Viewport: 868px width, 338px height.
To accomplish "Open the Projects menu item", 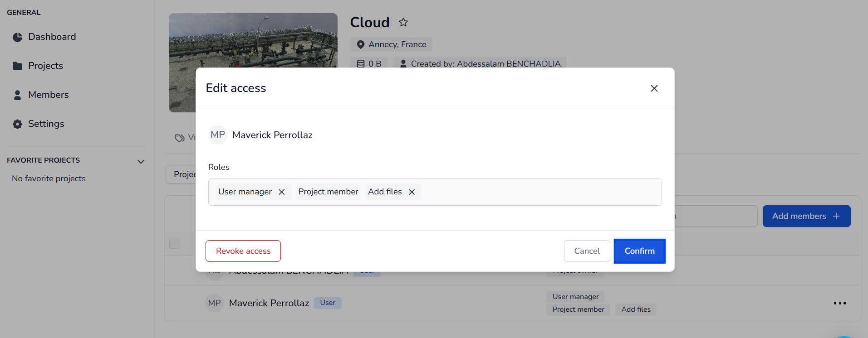I will click(45, 66).
